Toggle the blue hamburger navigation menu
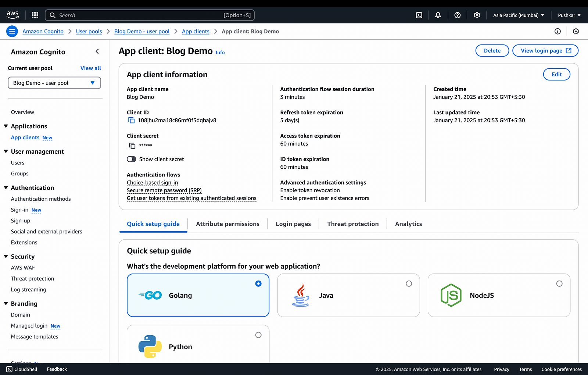This screenshot has height=375, width=588. (x=12, y=31)
